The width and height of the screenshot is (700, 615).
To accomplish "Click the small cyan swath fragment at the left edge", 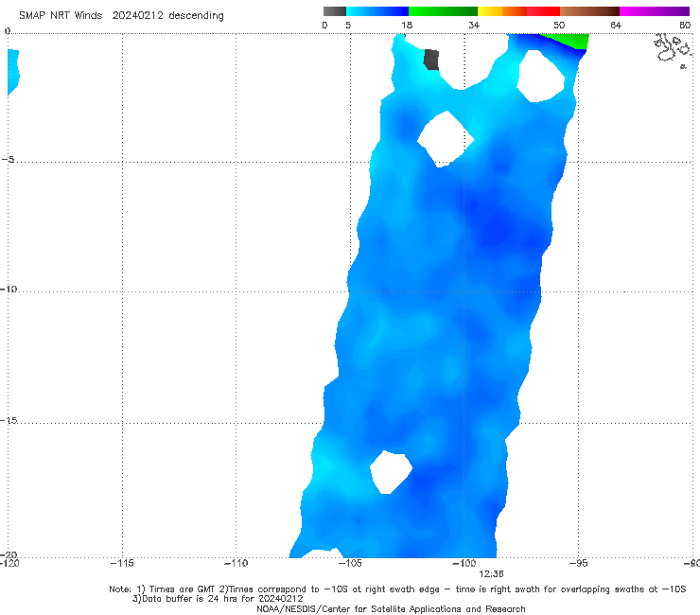I will pos(13,72).
